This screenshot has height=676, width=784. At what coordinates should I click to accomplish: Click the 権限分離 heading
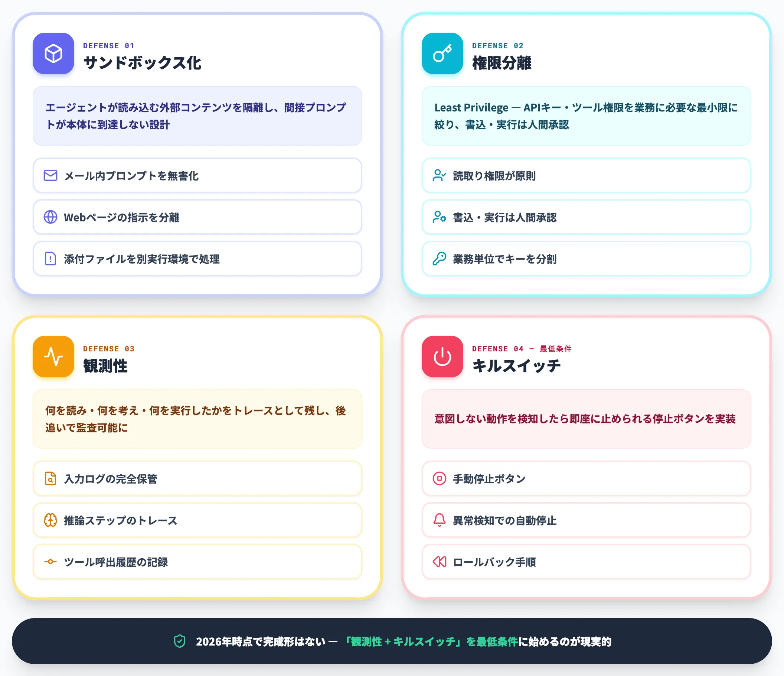click(502, 63)
